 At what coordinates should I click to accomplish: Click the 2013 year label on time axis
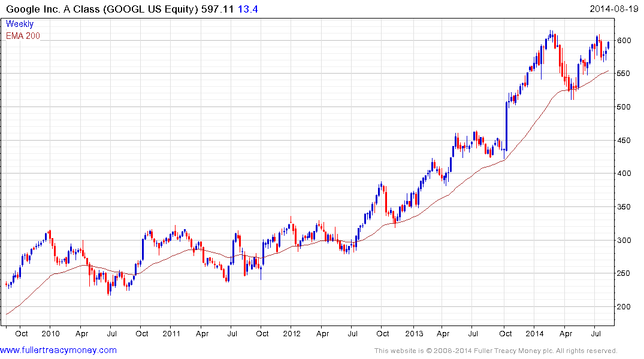point(414,333)
